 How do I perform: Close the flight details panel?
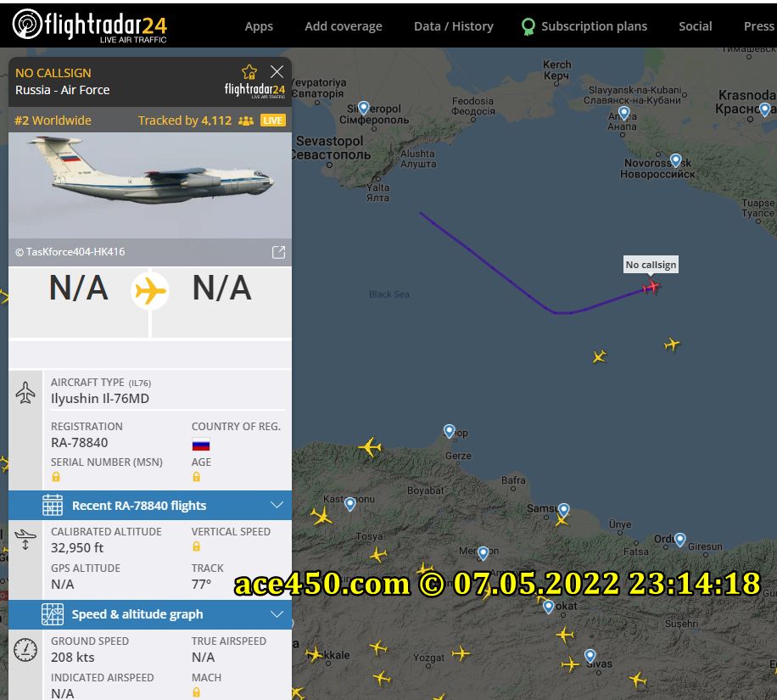pyautogui.click(x=277, y=72)
